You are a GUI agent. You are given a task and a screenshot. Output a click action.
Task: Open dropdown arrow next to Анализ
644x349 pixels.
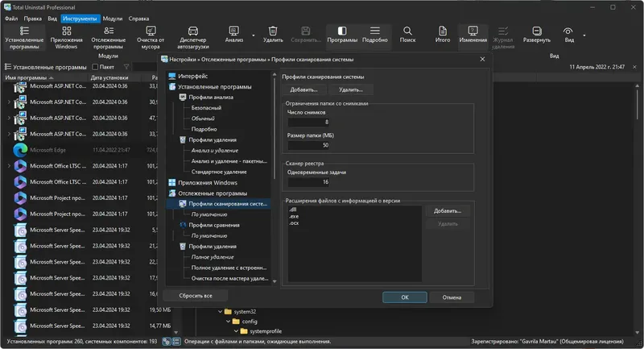pyautogui.click(x=253, y=35)
